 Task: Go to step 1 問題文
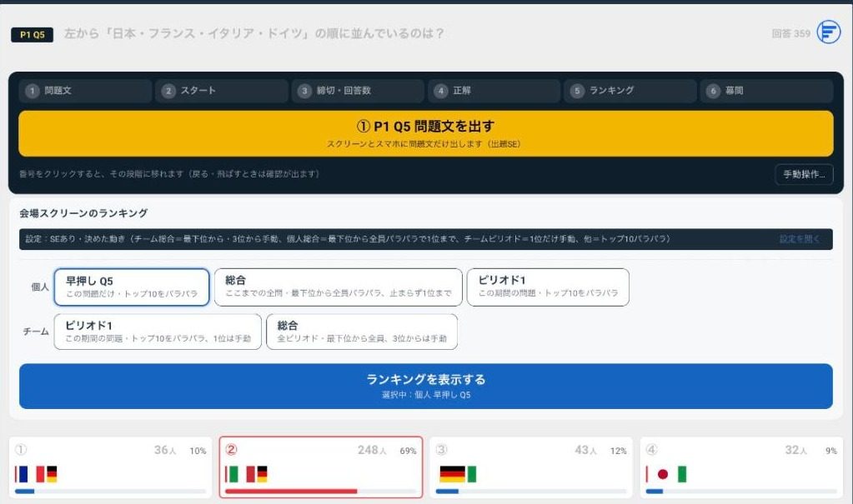[x=85, y=91]
